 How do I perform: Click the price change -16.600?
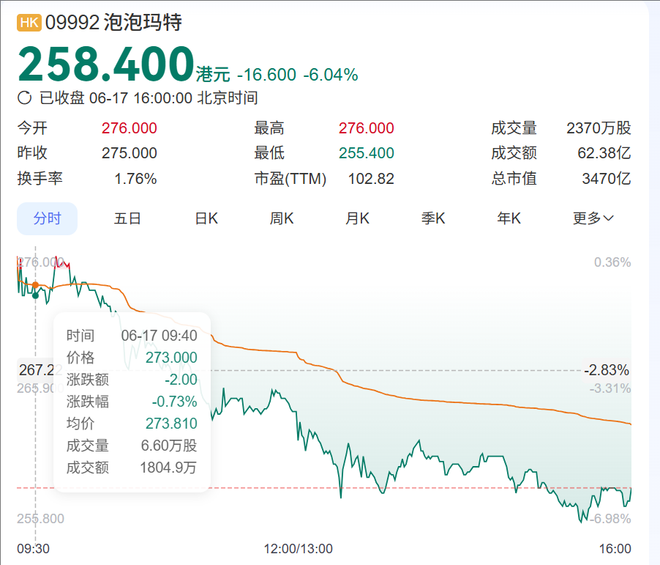pos(267,75)
